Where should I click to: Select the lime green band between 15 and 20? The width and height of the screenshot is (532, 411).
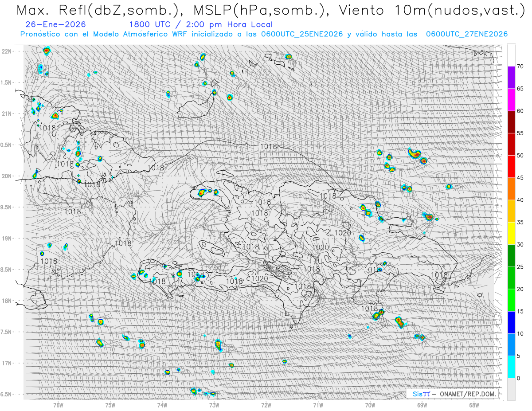pyautogui.click(x=511, y=300)
